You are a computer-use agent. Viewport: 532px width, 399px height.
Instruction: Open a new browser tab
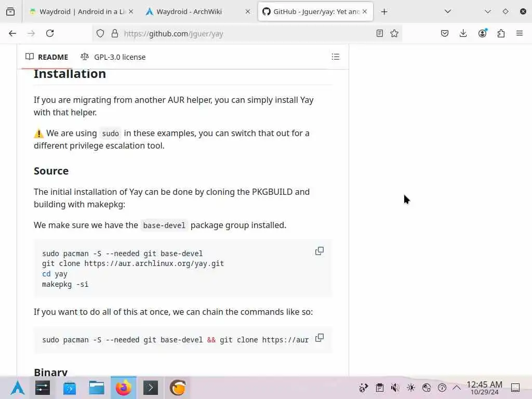coord(384,12)
